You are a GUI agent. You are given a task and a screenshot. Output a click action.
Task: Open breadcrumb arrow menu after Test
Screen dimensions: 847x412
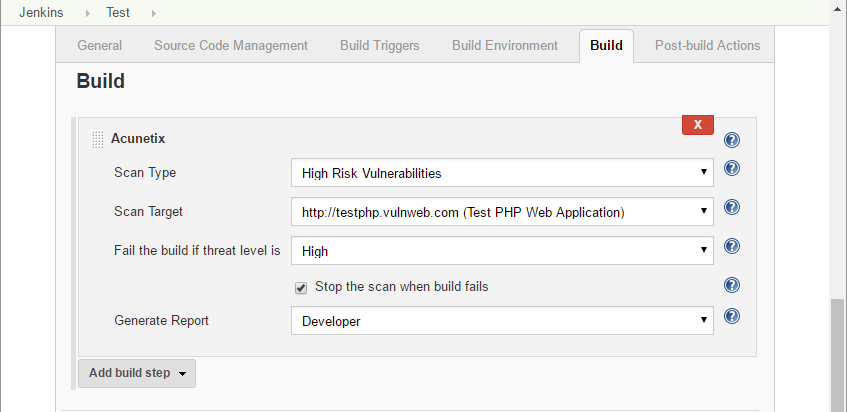(x=154, y=13)
